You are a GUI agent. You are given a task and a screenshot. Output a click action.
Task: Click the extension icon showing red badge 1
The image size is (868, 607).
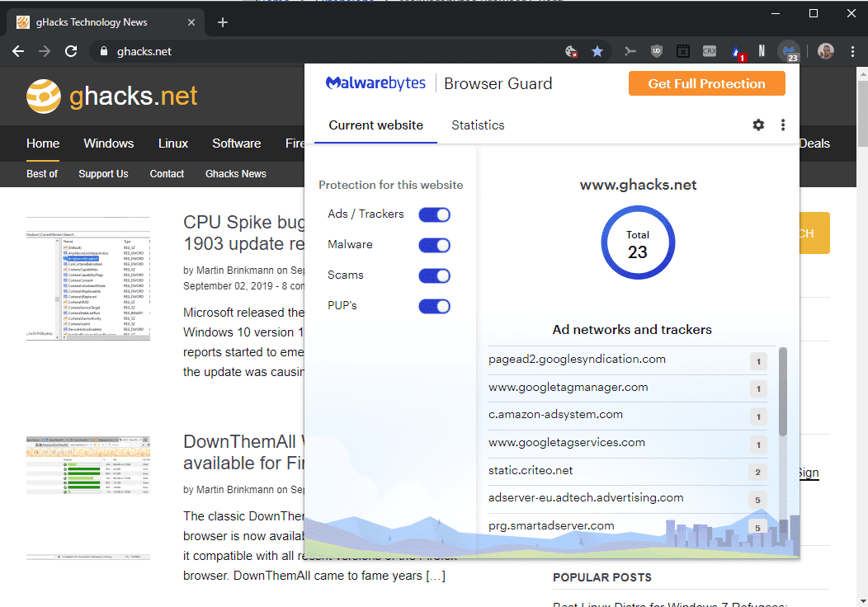[737, 50]
